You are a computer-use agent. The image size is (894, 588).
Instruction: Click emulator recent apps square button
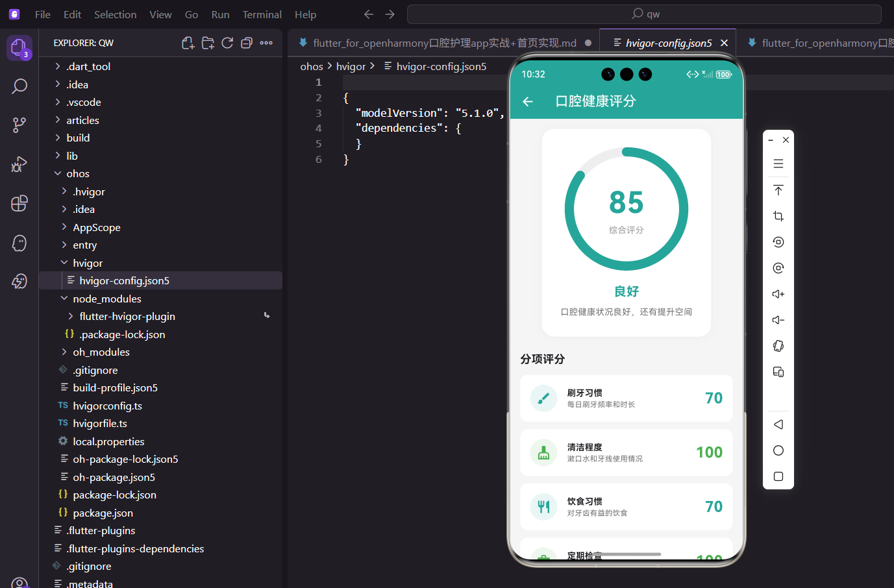click(778, 476)
